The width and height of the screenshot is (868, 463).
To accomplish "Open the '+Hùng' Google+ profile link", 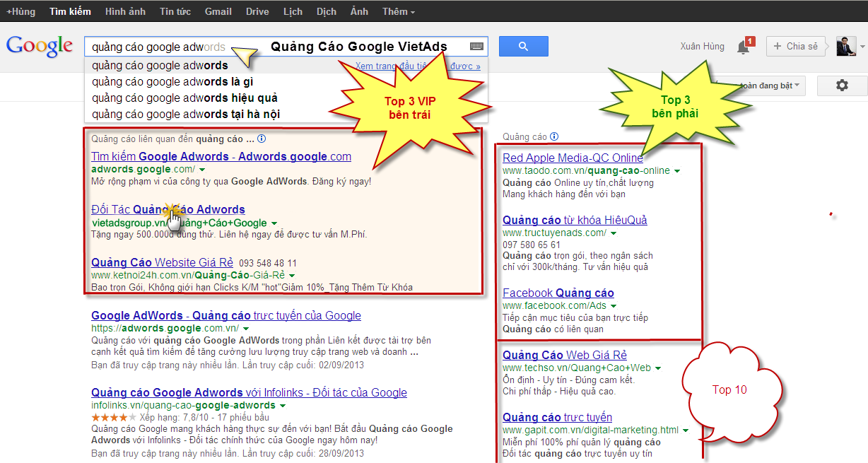I will pos(20,11).
